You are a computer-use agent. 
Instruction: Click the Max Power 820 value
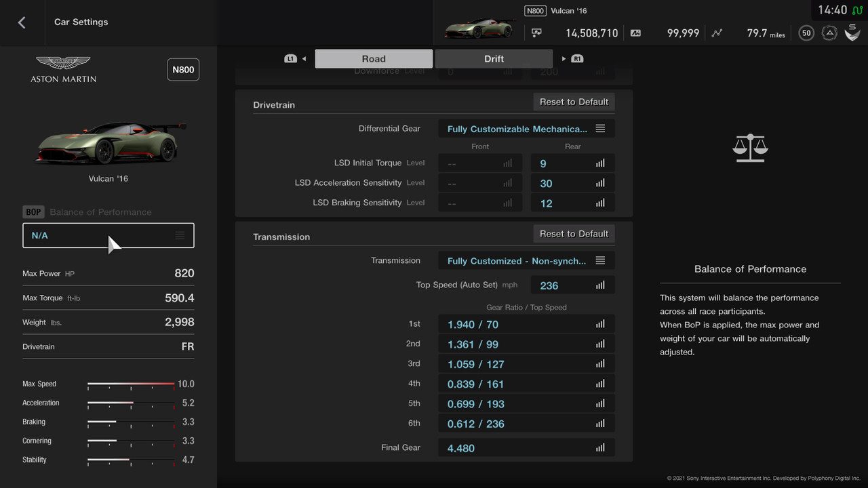[184, 273]
